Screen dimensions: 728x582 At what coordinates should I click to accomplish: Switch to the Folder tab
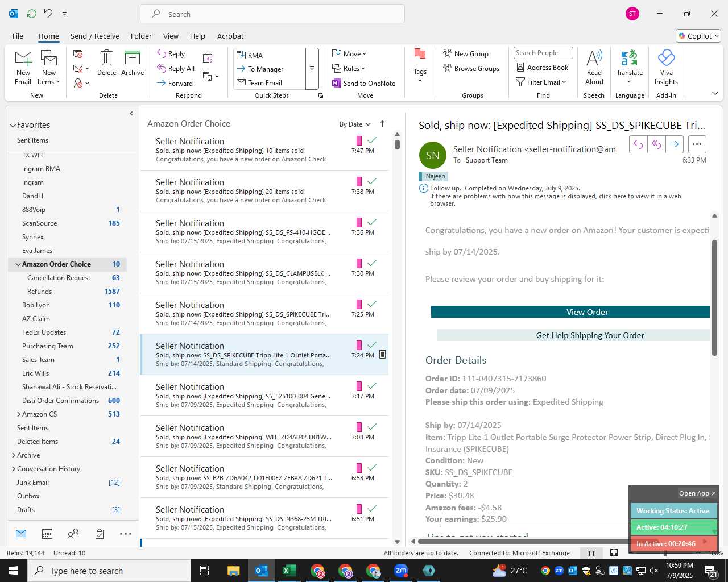click(x=141, y=36)
